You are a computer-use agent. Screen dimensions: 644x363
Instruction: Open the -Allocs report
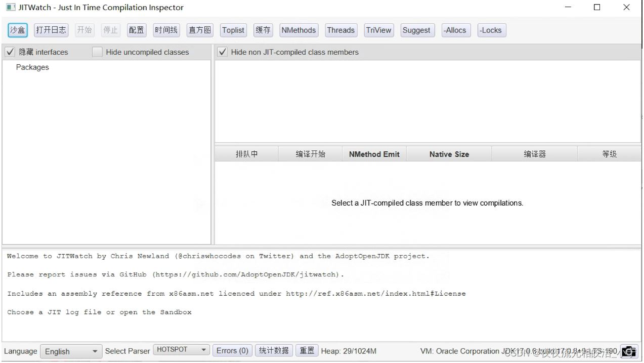click(455, 30)
